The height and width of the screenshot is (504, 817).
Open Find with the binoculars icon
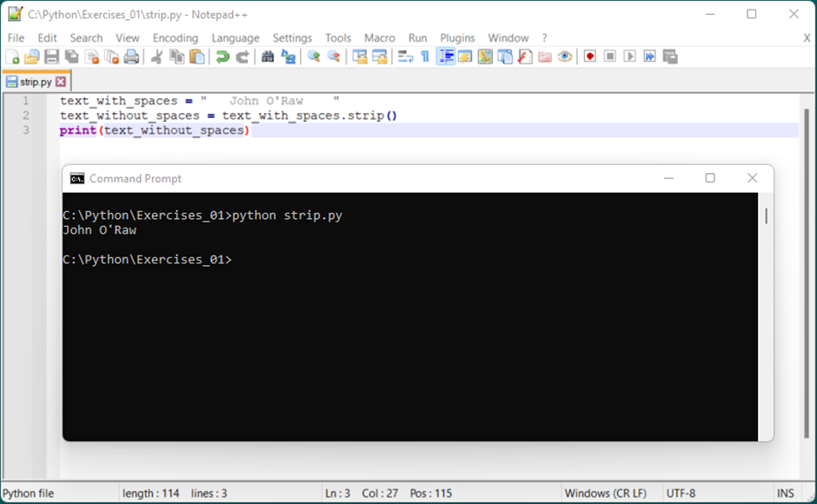point(268,56)
